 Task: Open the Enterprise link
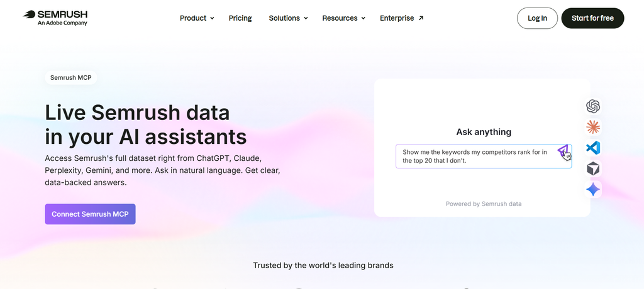(x=401, y=18)
